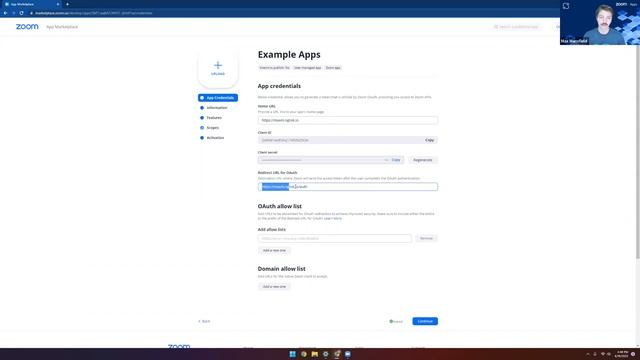Click the marketplace search box
The image size is (640, 360).
tap(518, 27)
